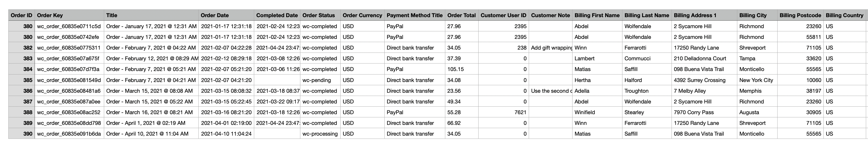868x149 pixels.
Task: Select the Billing Postcode column header
Action: [800, 15]
